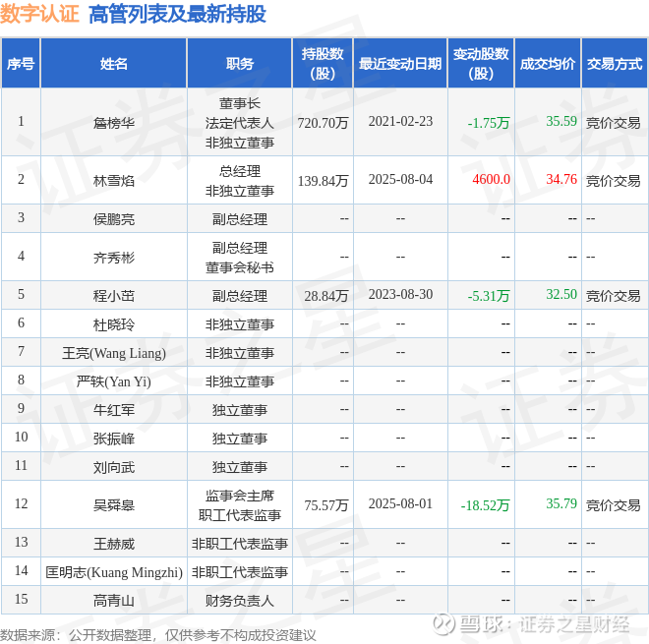Click the date 2023-08-30
Viewport: 649px width, 644px height.
400,294
